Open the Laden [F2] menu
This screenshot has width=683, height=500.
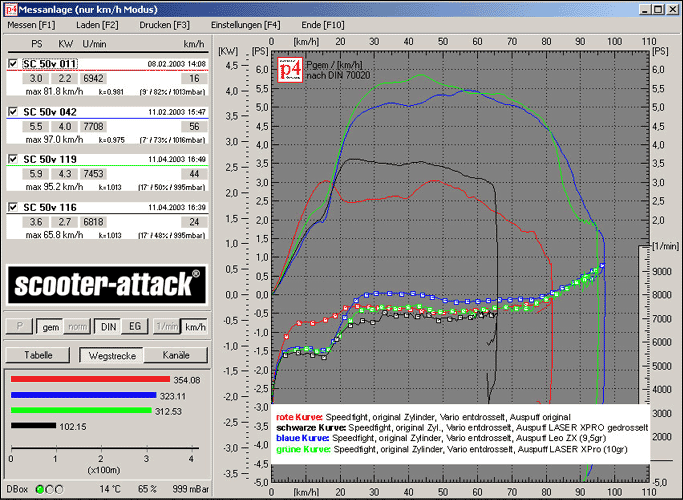(97, 23)
